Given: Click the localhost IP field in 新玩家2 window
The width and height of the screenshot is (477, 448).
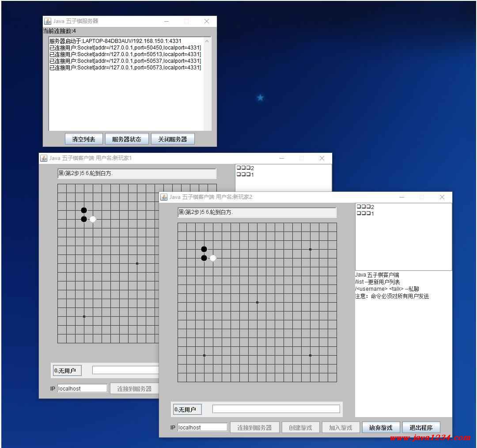Looking at the screenshot, I should point(203,428).
